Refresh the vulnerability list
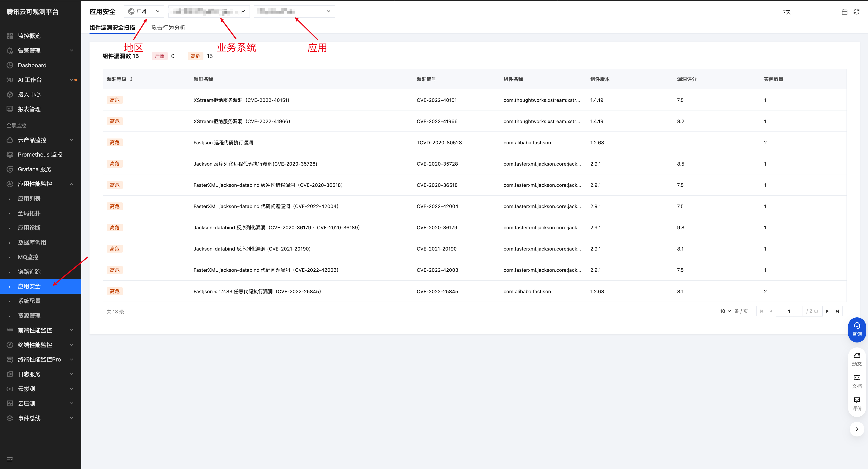Screen dimensions: 868x469 (856, 12)
